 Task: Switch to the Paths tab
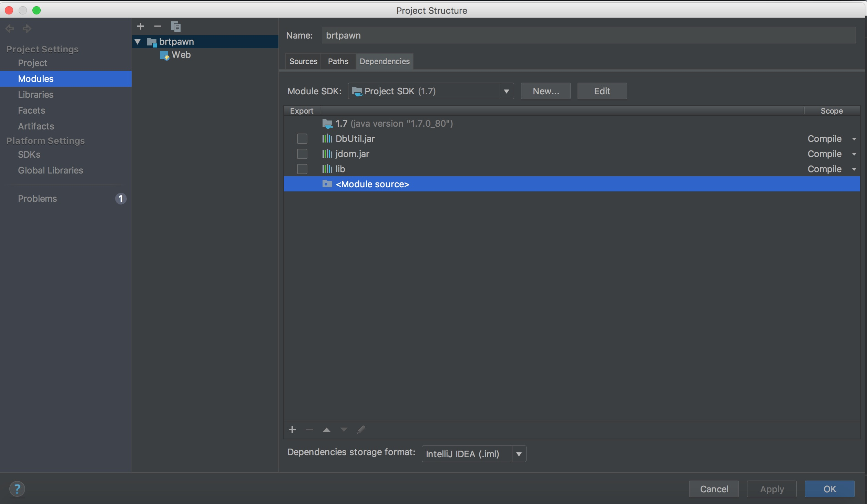click(338, 61)
